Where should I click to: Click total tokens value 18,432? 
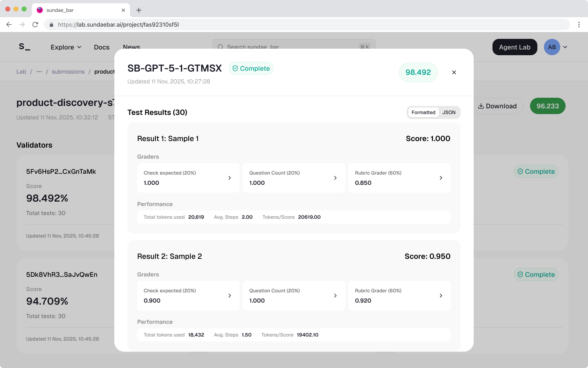[x=196, y=335]
